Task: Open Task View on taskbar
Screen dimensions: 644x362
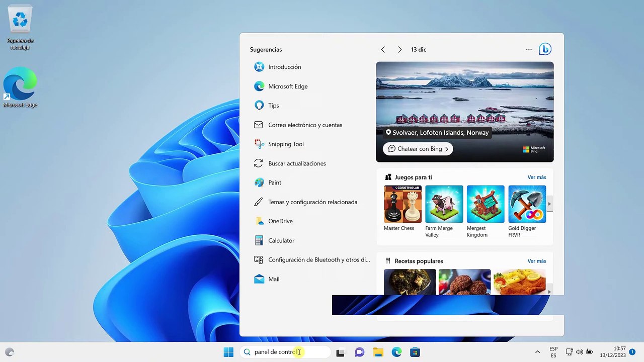Action: pyautogui.click(x=341, y=352)
